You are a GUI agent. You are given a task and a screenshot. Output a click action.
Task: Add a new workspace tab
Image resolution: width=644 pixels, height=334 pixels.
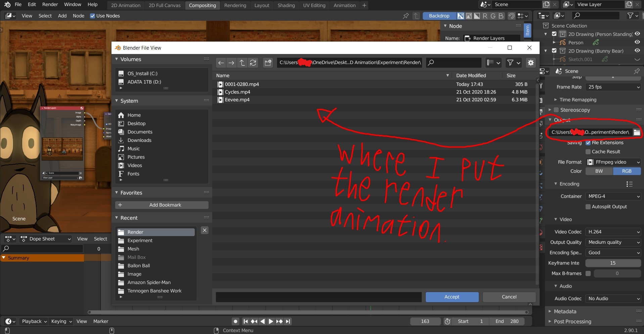(x=364, y=5)
